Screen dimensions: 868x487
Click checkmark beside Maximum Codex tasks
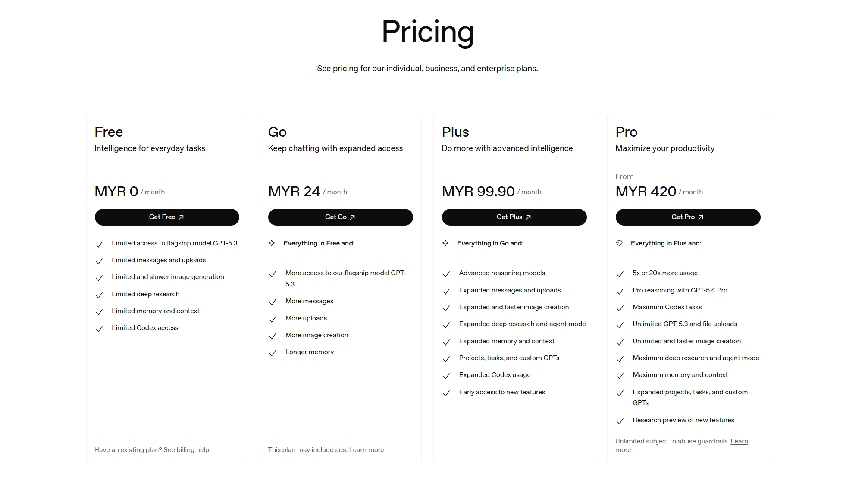pos(620,308)
